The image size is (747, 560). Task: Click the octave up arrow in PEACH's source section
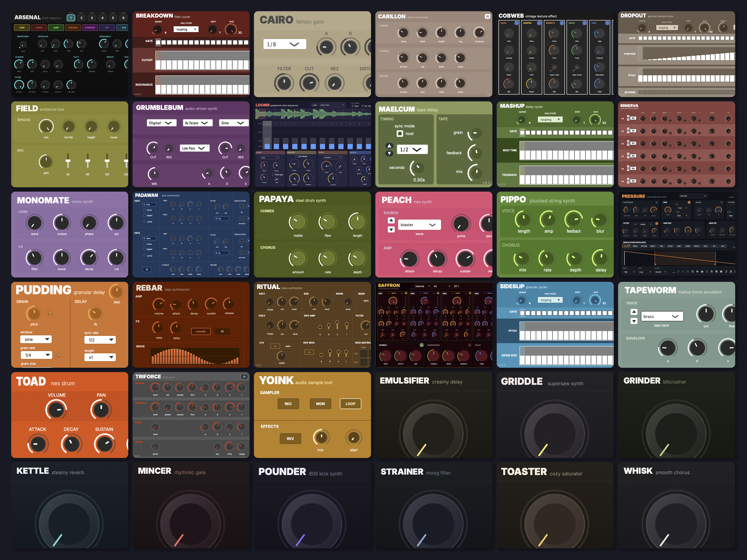(391, 220)
